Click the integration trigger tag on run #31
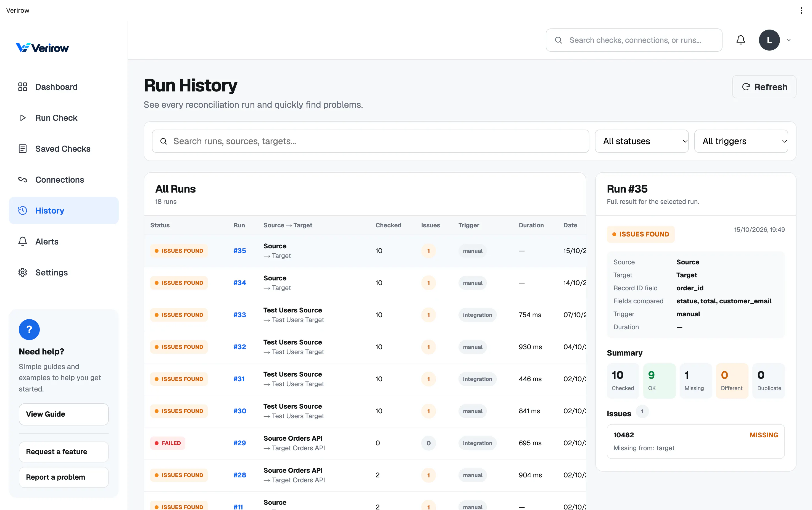Screen dimensions: 812x510 point(477,379)
